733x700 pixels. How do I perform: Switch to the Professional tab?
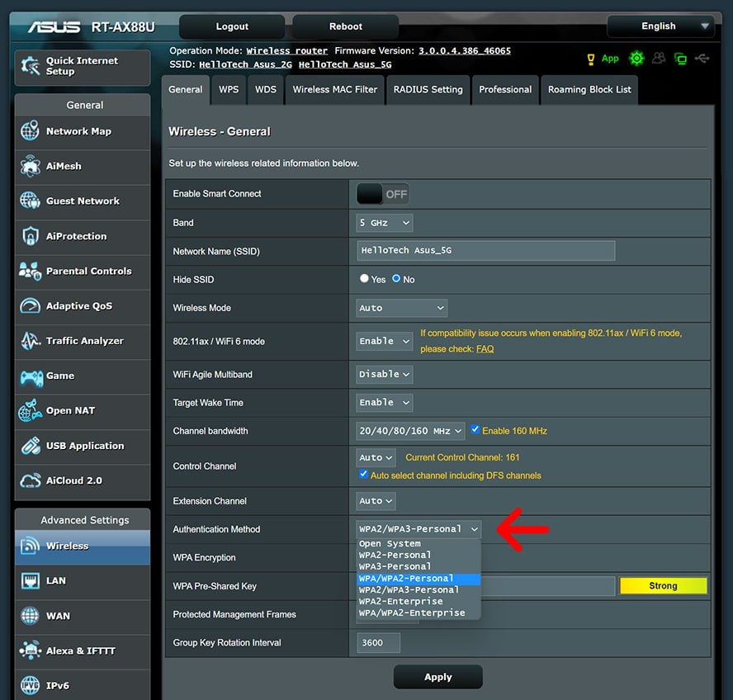(x=505, y=90)
